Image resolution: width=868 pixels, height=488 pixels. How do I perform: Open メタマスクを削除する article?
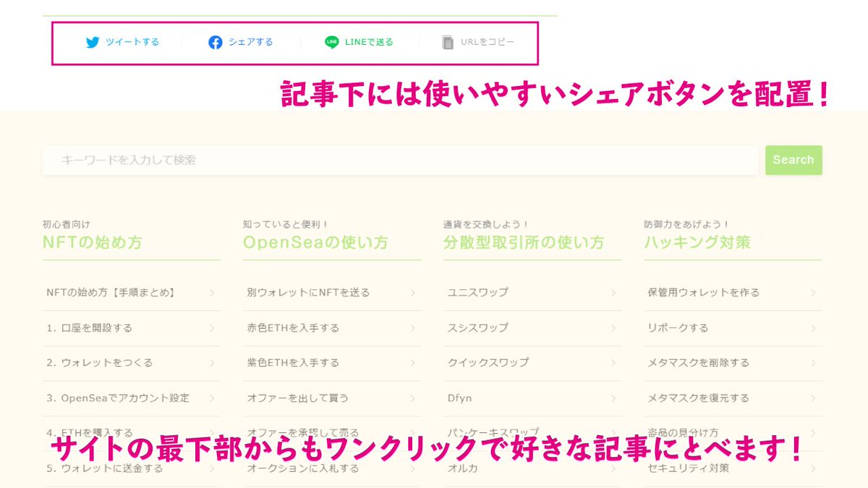(698, 363)
